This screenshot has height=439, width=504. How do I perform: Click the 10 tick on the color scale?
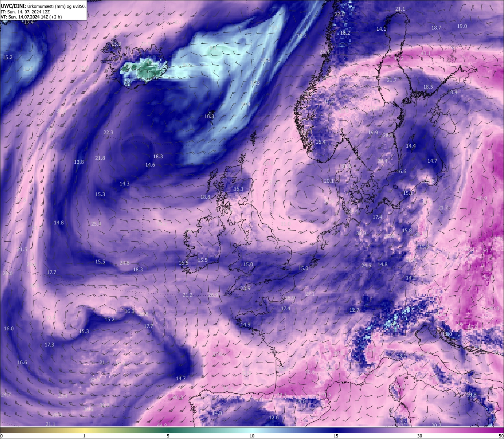click(x=252, y=436)
